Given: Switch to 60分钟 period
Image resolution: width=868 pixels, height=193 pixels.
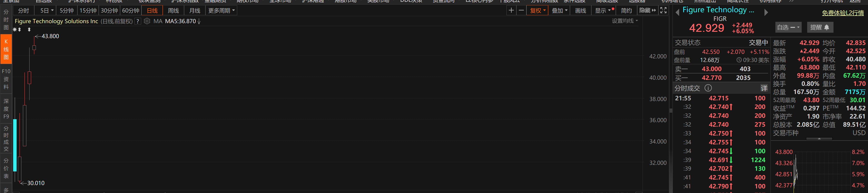Looking at the screenshot, I should pyautogui.click(x=131, y=10).
